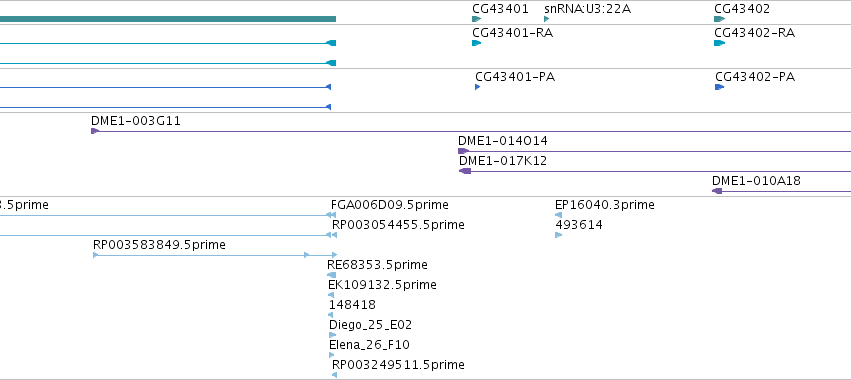Click the DME1-003G11 clone start arrow
851x380 pixels.
click(x=95, y=131)
